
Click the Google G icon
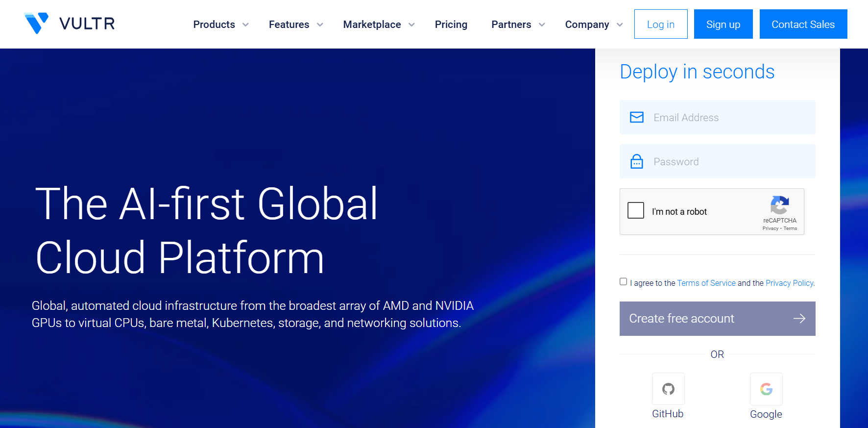766,389
